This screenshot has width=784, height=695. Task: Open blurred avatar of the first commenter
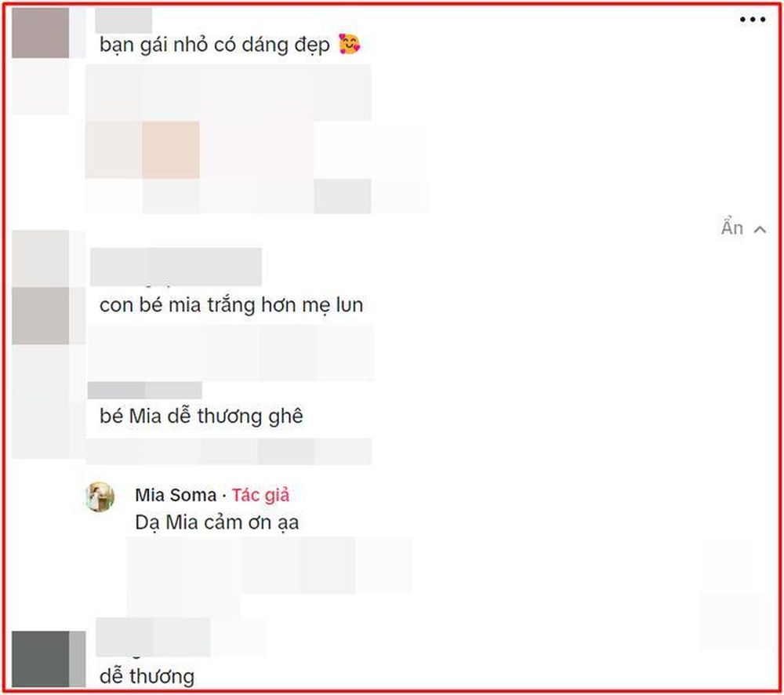41,32
